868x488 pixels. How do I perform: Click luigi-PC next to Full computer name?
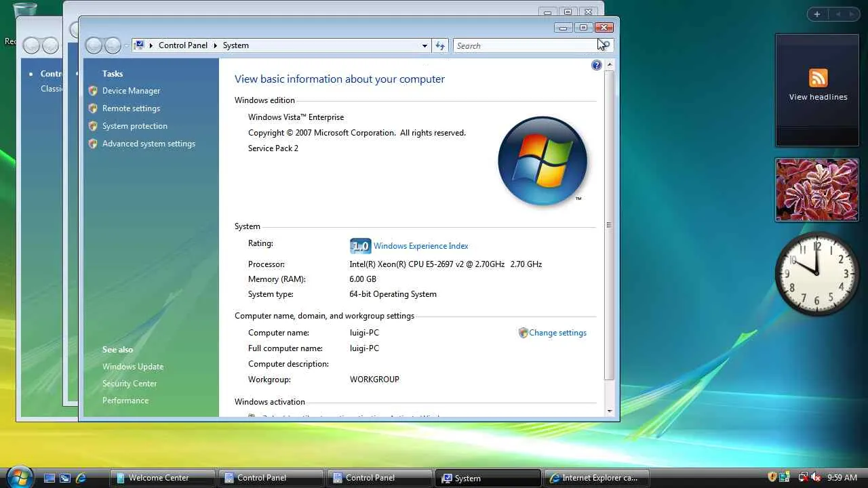364,348
